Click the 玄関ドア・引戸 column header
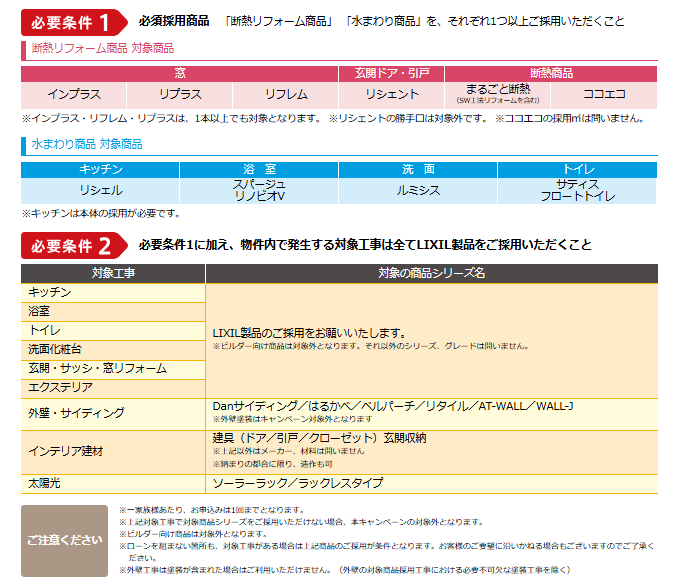Image resolution: width=683 pixels, height=586 pixels. [392, 73]
